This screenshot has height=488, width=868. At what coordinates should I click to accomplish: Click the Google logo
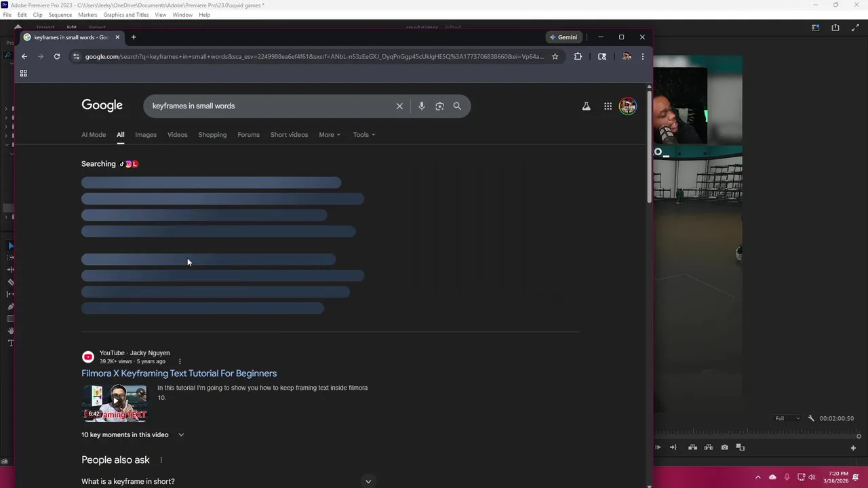[x=102, y=106]
